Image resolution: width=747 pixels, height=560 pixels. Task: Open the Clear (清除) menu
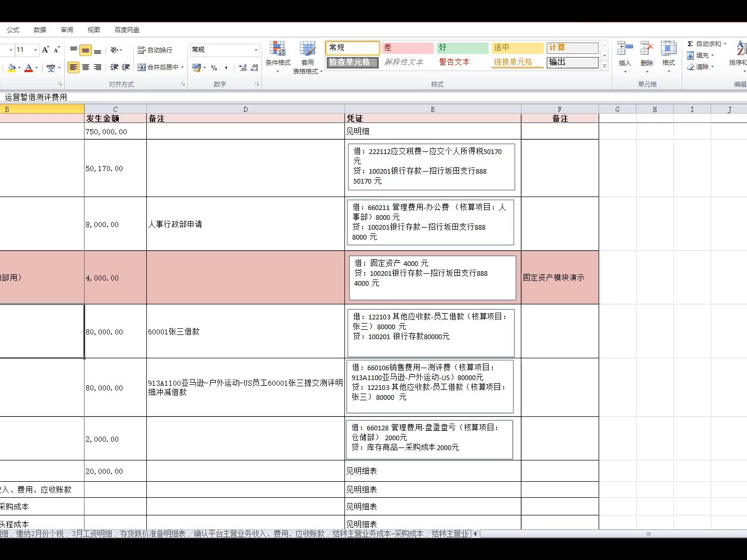[701, 67]
